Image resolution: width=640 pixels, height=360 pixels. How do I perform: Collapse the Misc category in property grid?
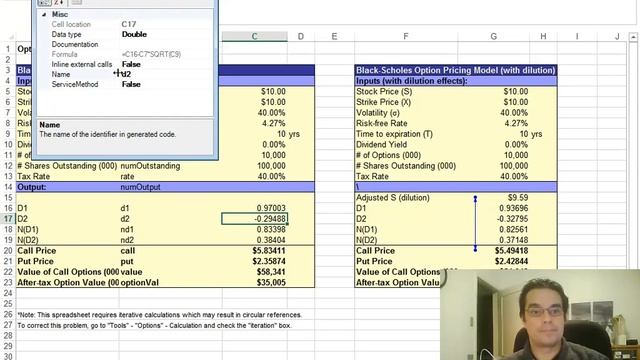44,14
